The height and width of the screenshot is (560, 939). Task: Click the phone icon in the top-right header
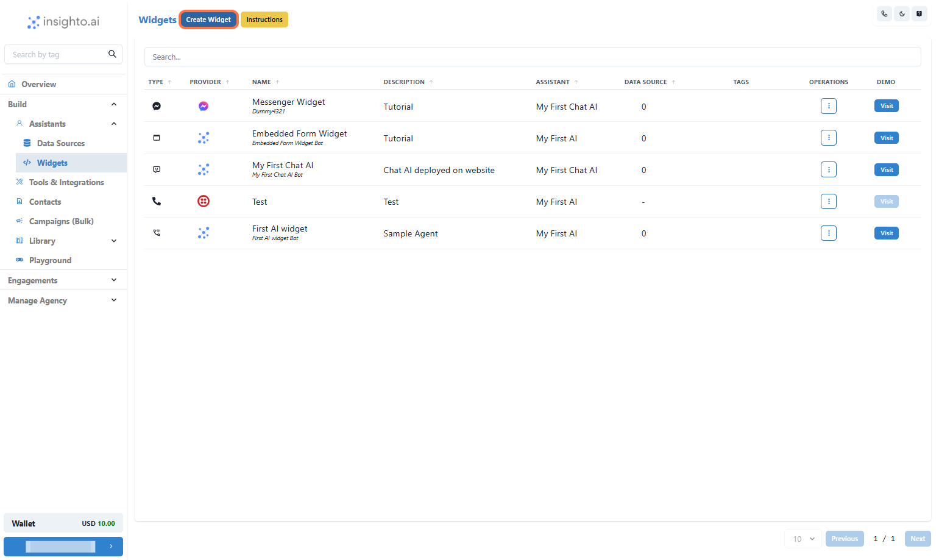884,13
